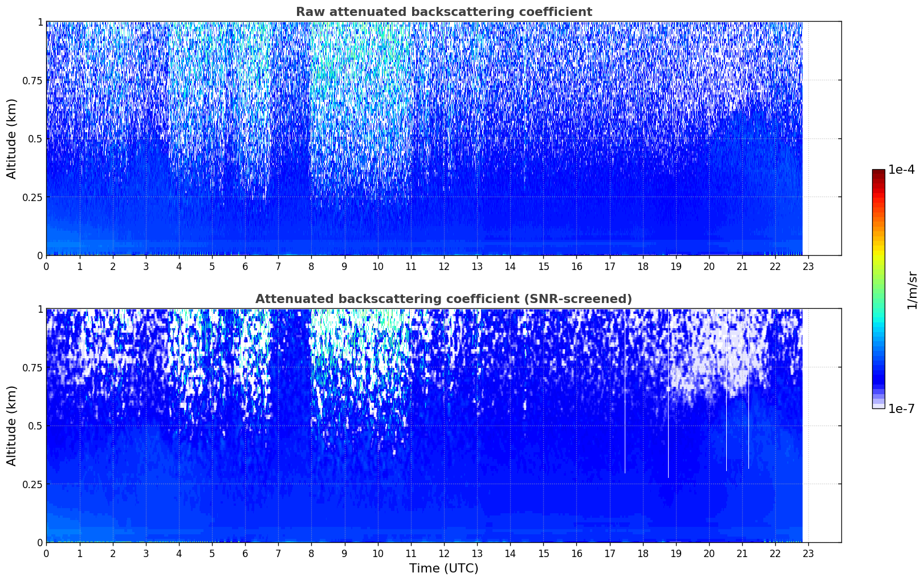
Task: Click the vertical color scale bar
Action: (x=878, y=289)
